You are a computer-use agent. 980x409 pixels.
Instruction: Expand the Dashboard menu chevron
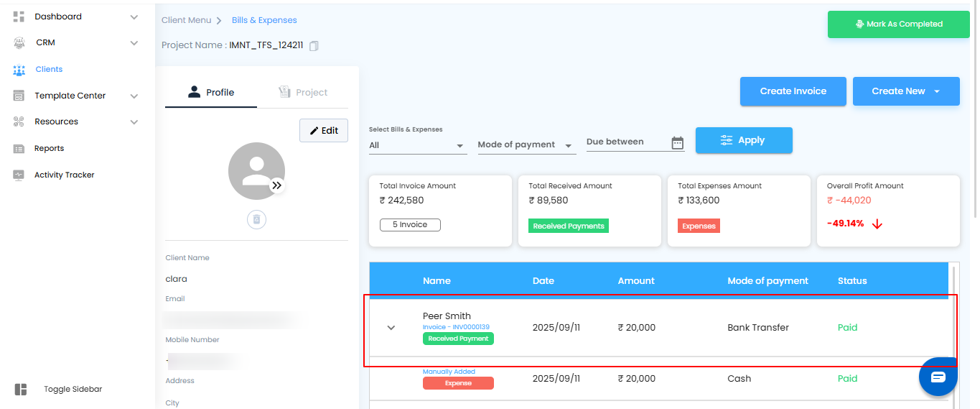[134, 17]
